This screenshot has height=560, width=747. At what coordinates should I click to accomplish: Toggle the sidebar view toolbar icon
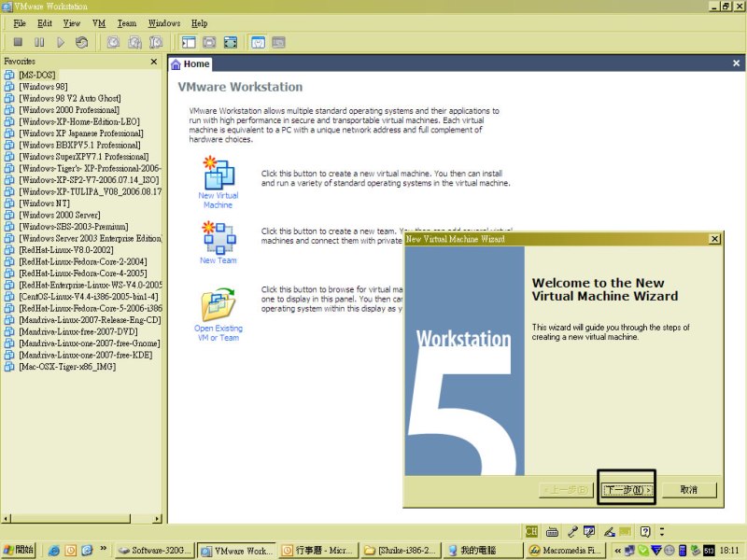(x=189, y=42)
